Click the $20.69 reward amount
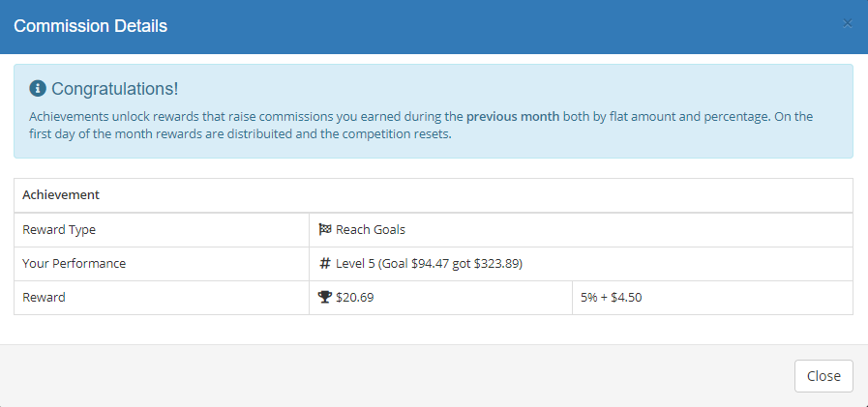The width and height of the screenshot is (868, 407). point(355,298)
